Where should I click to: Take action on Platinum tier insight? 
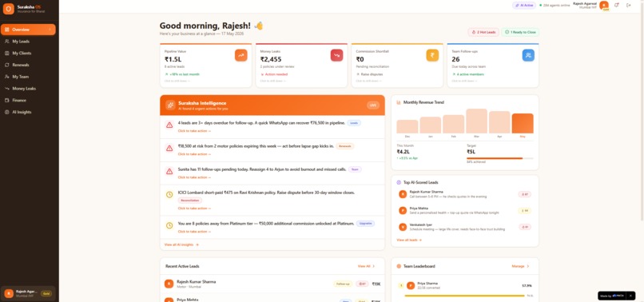194,232
